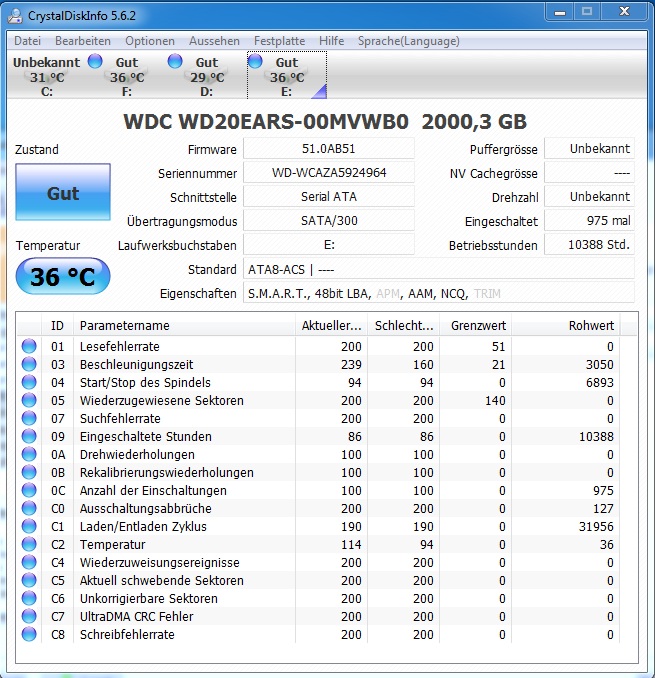655x678 pixels.
Task: Sort by the Parametername column header
Action: [x=185, y=326]
